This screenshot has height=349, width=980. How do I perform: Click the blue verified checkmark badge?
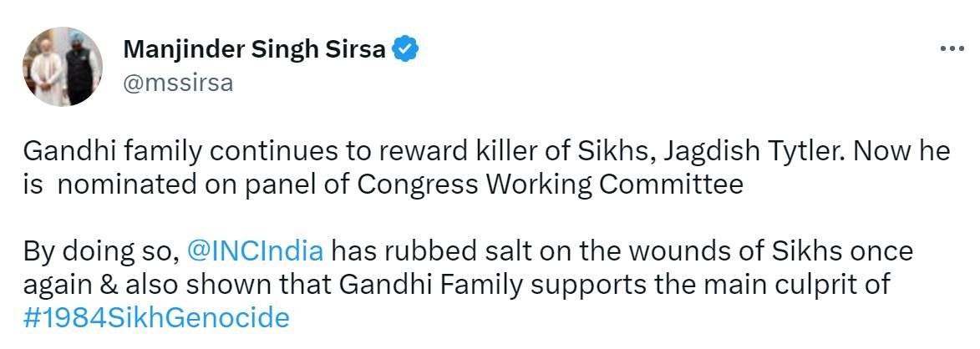406,50
